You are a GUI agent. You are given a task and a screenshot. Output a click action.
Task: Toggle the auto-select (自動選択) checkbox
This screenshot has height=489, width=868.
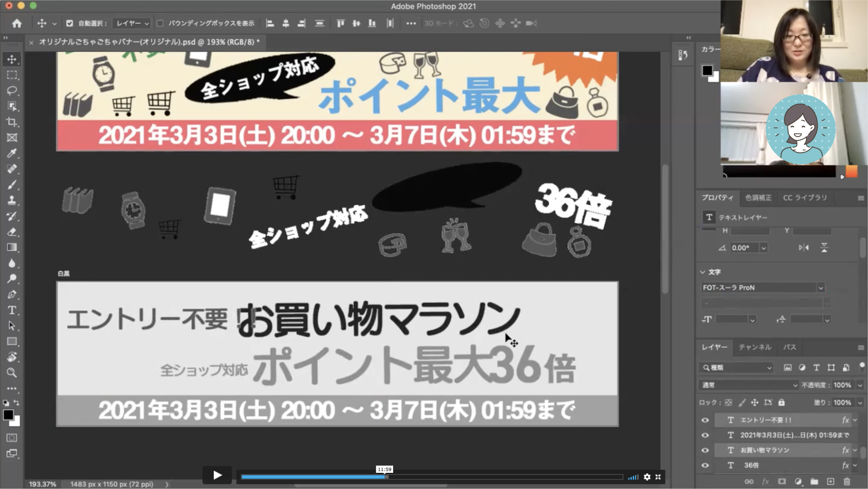tap(70, 23)
